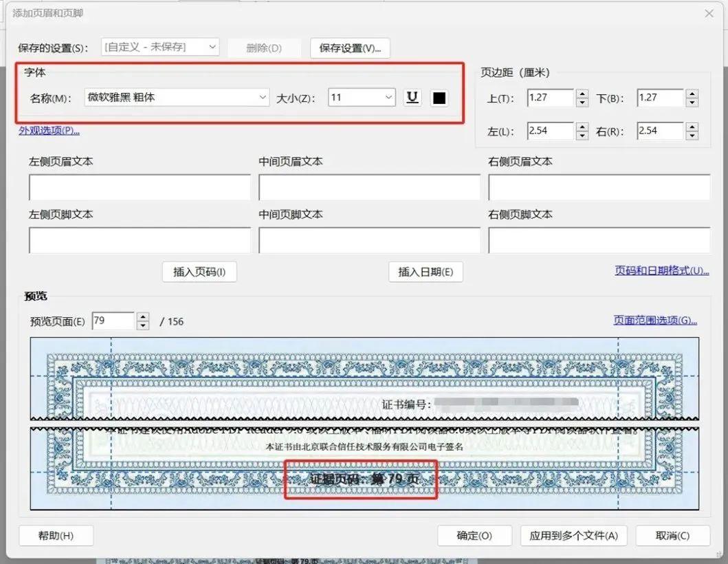Open the font name dropdown
This screenshot has width=728, height=564.
(263, 97)
